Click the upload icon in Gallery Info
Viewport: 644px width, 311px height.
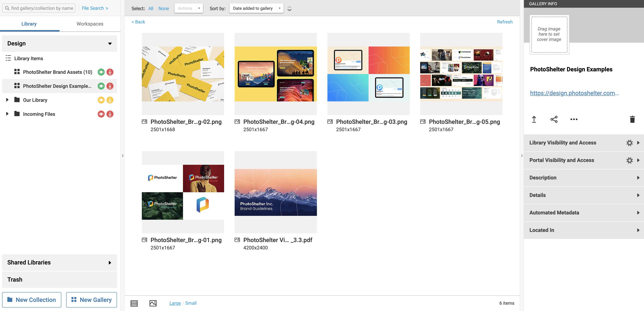pyautogui.click(x=534, y=119)
